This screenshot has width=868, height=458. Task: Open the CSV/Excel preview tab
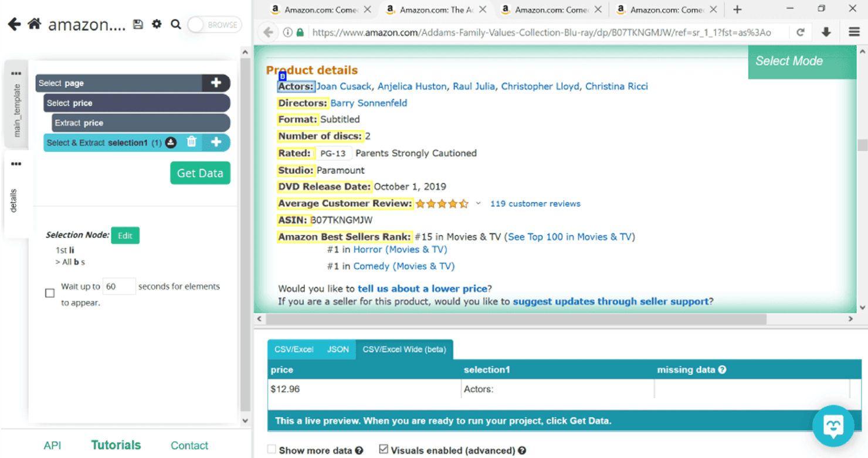pyautogui.click(x=294, y=349)
